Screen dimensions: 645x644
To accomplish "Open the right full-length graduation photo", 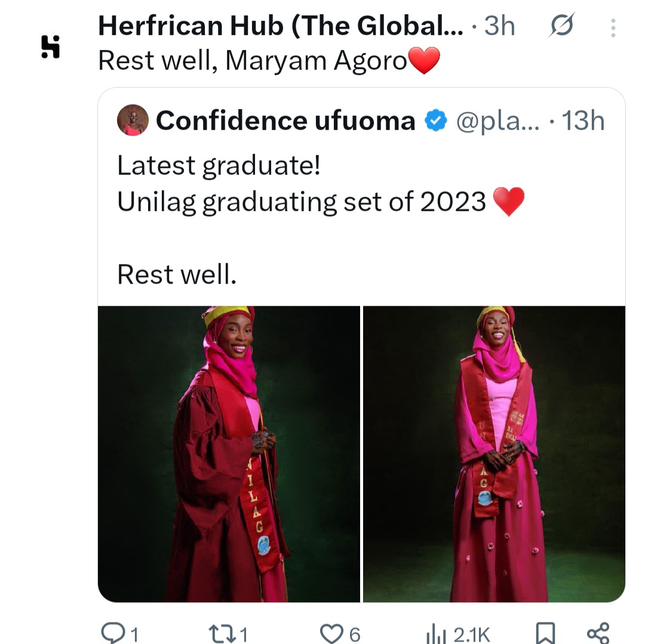I will coord(494,454).
